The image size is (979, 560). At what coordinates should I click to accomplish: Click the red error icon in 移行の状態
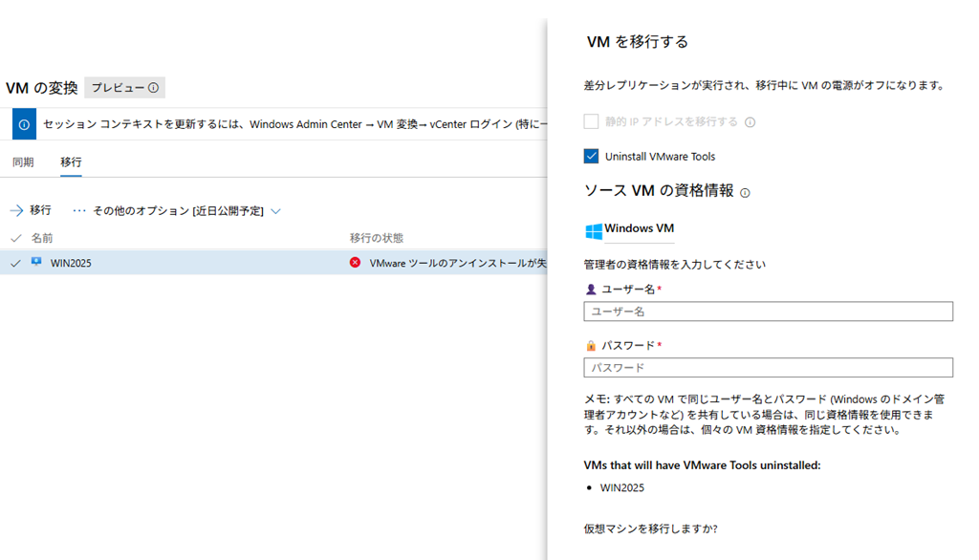(x=356, y=262)
